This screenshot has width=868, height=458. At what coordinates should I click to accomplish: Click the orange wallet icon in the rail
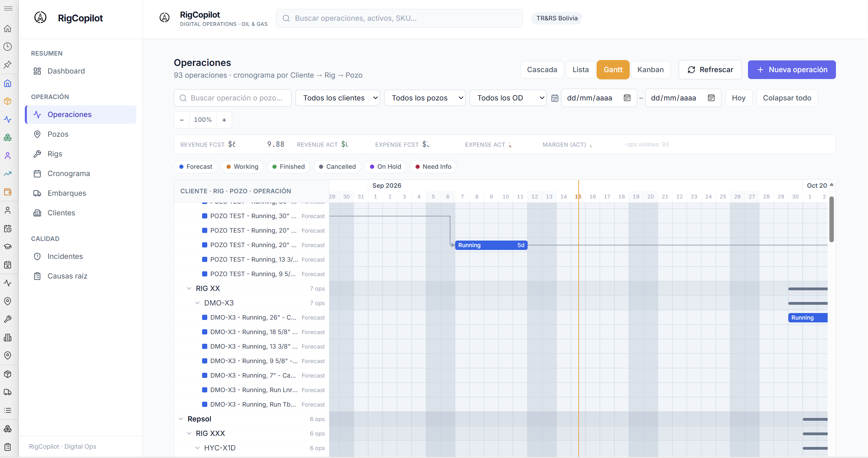click(8, 192)
